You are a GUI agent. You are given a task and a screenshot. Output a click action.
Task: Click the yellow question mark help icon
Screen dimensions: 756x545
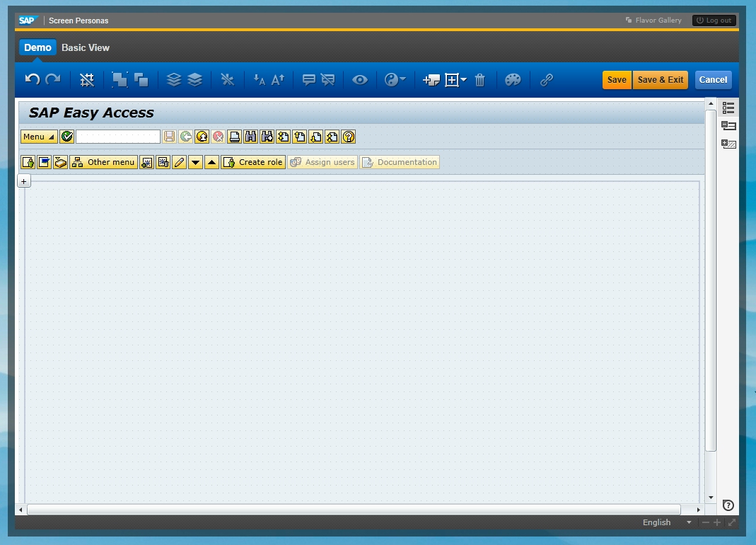[349, 137]
